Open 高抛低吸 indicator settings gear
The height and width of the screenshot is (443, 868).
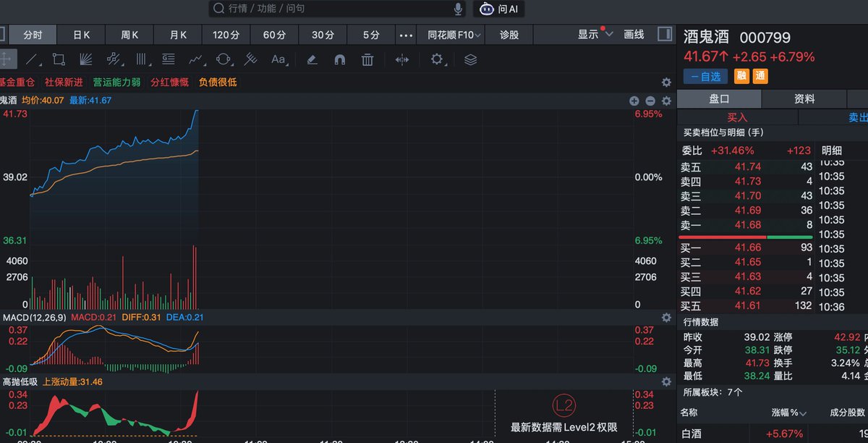pos(666,381)
